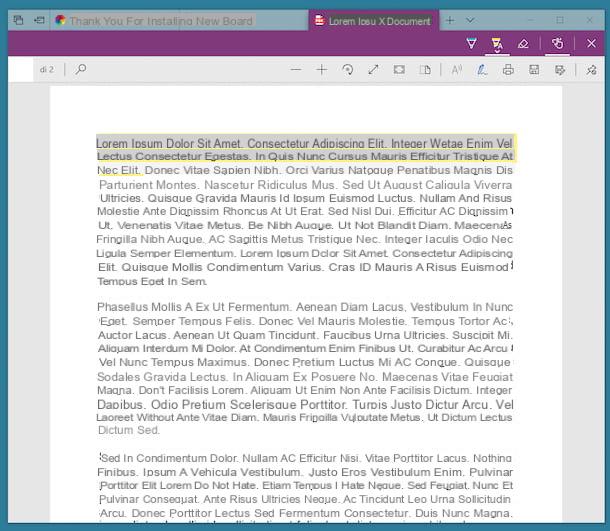Pin the PDF toolbar
The width and height of the screenshot is (610, 531).
point(591,70)
